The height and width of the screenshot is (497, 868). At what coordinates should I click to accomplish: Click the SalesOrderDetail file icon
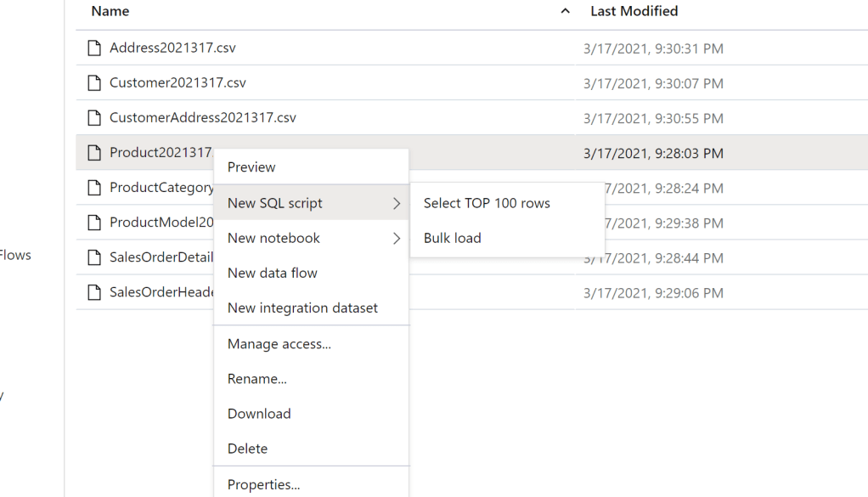pos(94,257)
